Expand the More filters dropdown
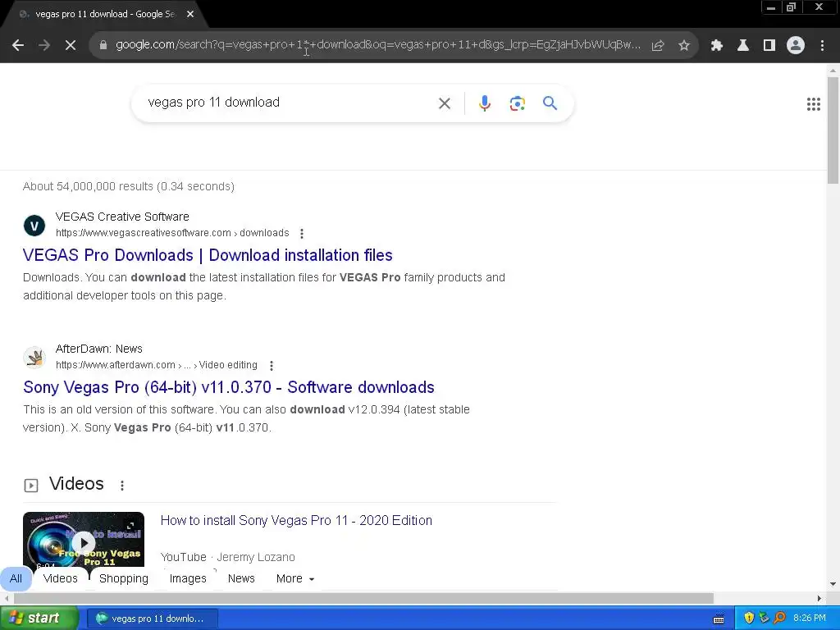Screen dimensions: 840x630 pyautogui.click(x=295, y=578)
